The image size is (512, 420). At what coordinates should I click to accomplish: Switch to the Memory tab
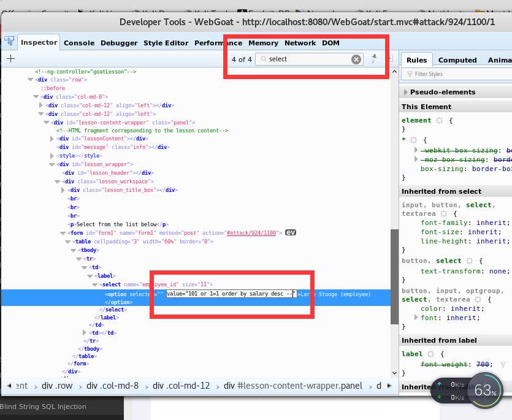(x=263, y=43)
